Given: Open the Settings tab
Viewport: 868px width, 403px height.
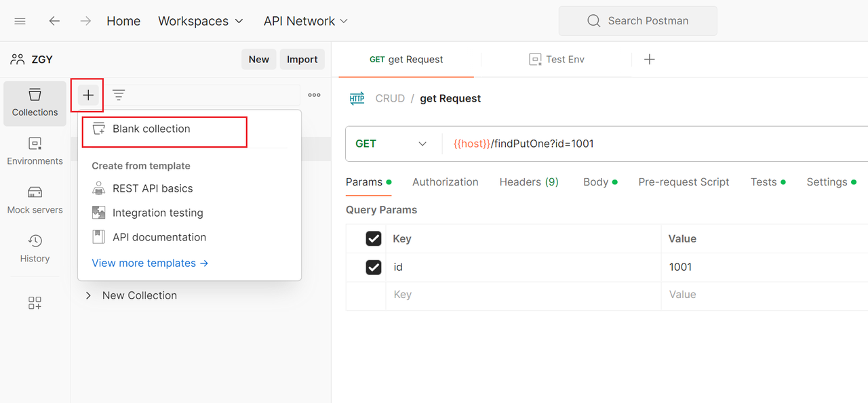Looking at the screenshot, I should click(831, 182).
